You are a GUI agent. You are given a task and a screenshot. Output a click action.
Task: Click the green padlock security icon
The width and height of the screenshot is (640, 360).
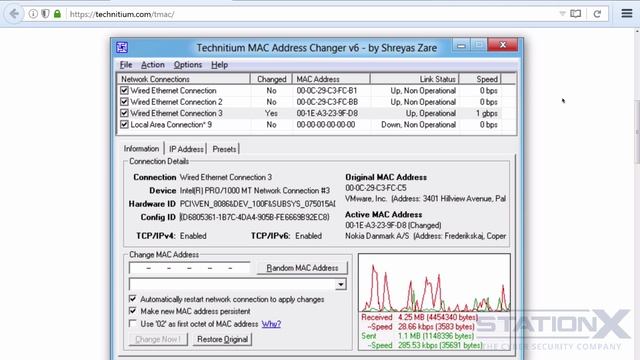click(x=57, y=14)
